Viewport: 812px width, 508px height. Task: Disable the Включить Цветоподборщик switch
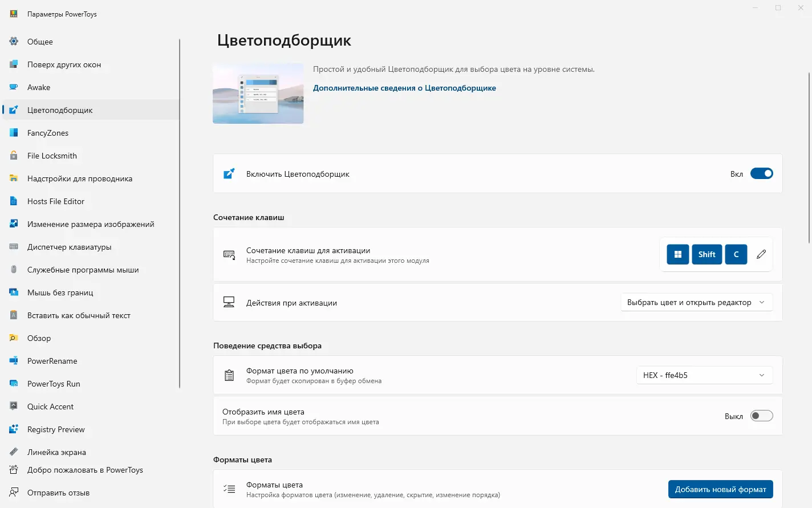click(x=761, y=174)
